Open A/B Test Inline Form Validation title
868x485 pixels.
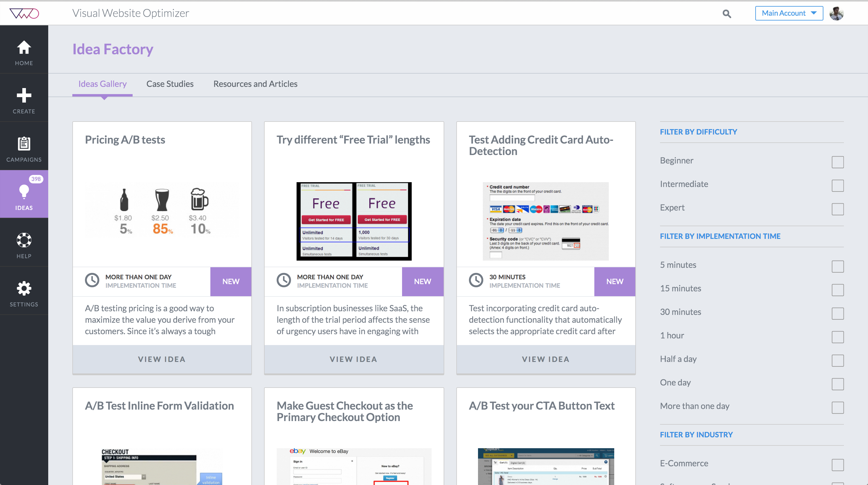[x=159, y=406]
